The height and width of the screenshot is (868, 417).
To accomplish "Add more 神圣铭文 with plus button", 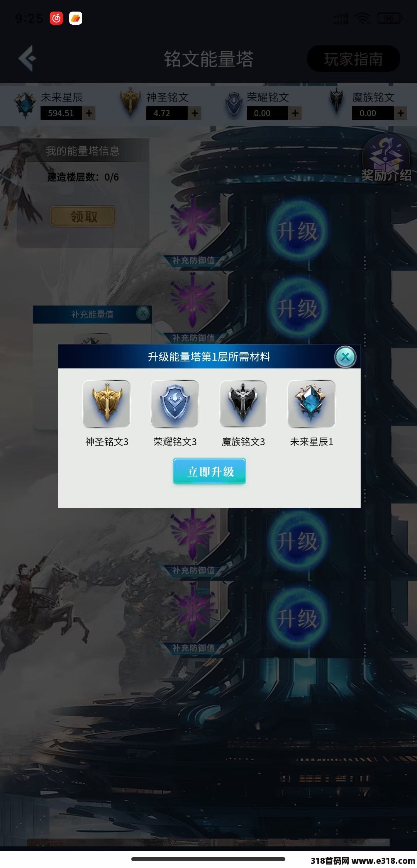I will point(195,113).
